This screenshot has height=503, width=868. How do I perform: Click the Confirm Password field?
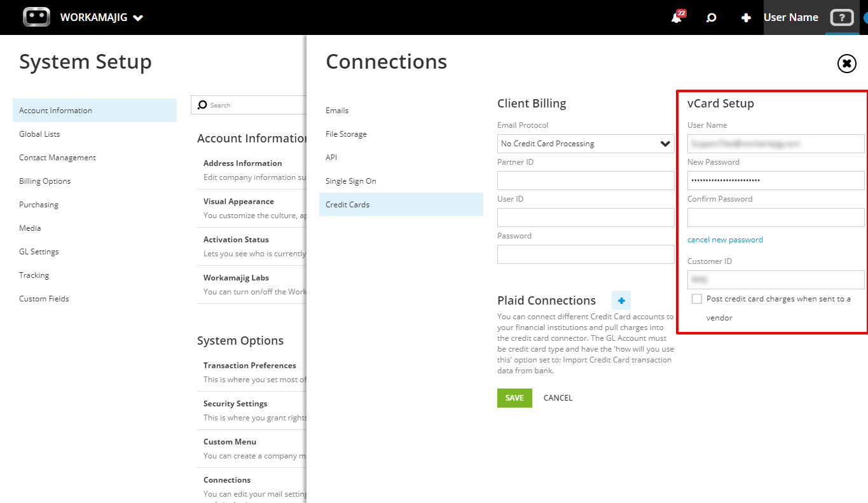coord(776,217)
